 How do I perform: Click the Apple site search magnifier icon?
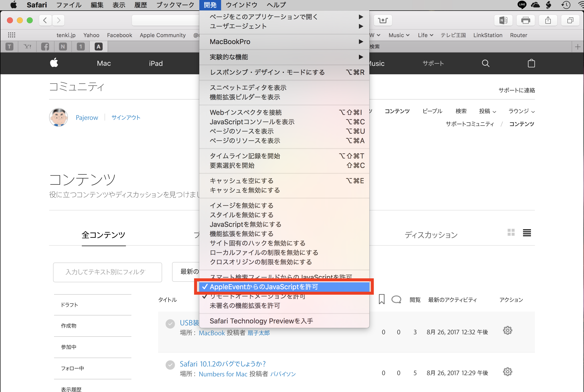[x=485, y=63]
